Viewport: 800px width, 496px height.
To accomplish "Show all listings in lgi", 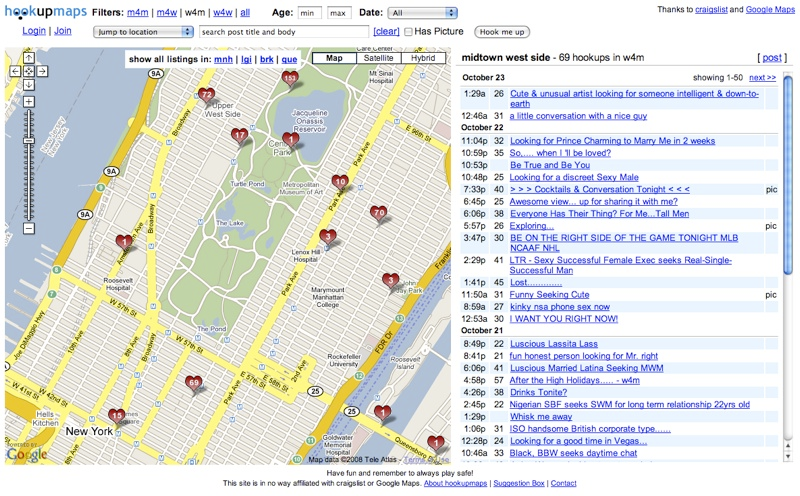I will click(x=246, y=59).
